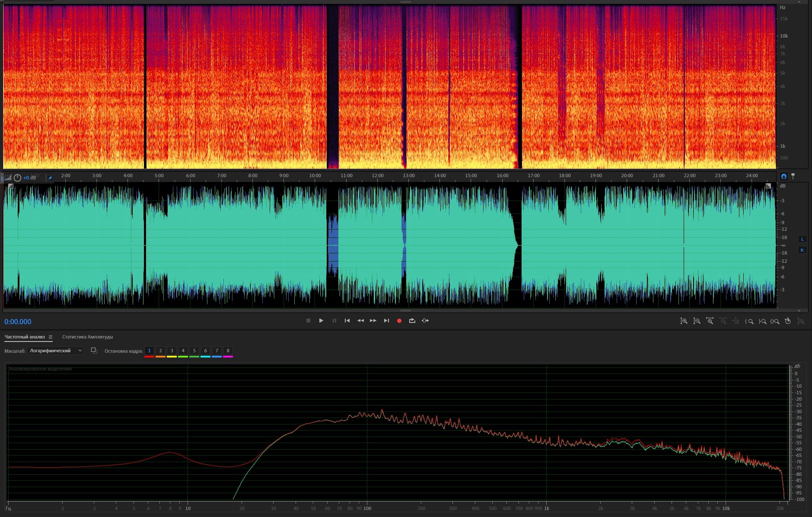Image resolution: width=812 pixels, height=517 pixels.
Task: Toggle left channel L button
Action: (x=802, y=239)
